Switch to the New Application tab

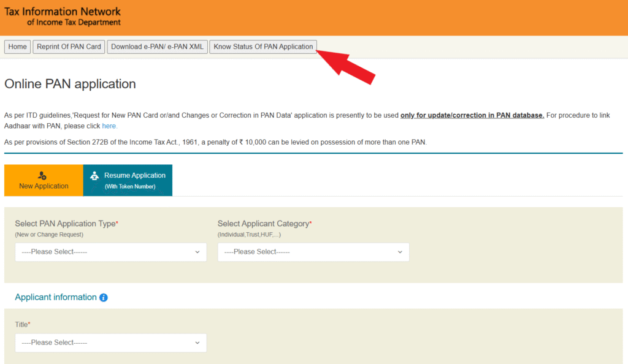(x=43, y=180)
